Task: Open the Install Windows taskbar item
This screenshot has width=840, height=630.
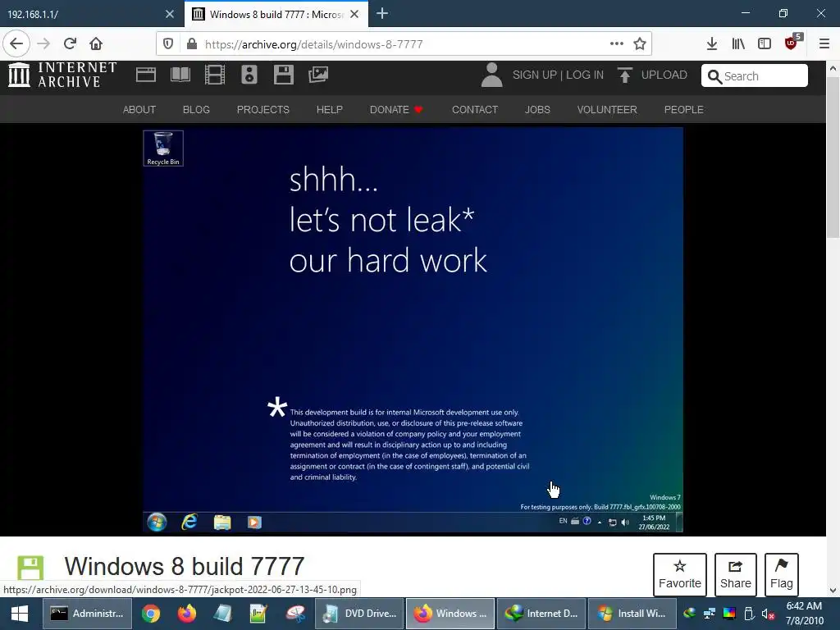Action: [632, 614]
